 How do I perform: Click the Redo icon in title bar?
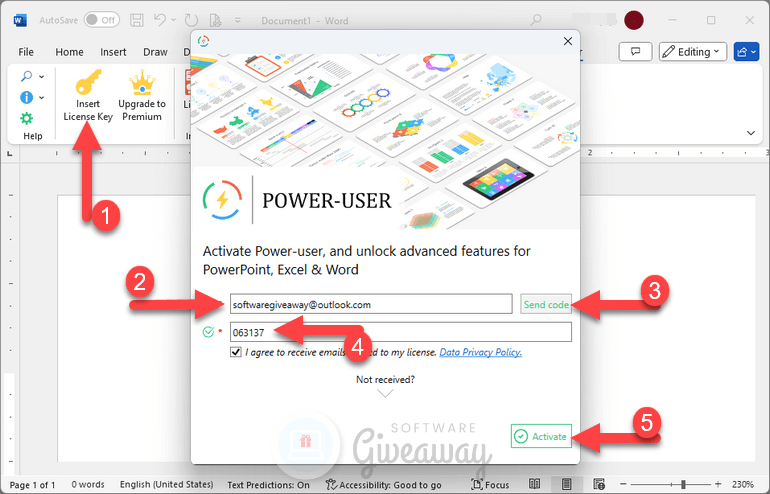pyautogui.click(x=191, y=20)
